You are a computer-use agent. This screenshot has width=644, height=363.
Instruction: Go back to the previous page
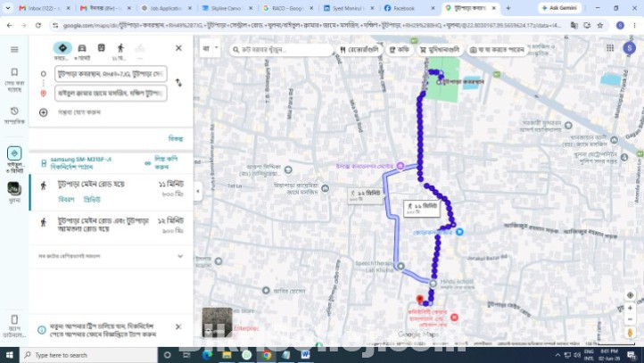point(10,26)
